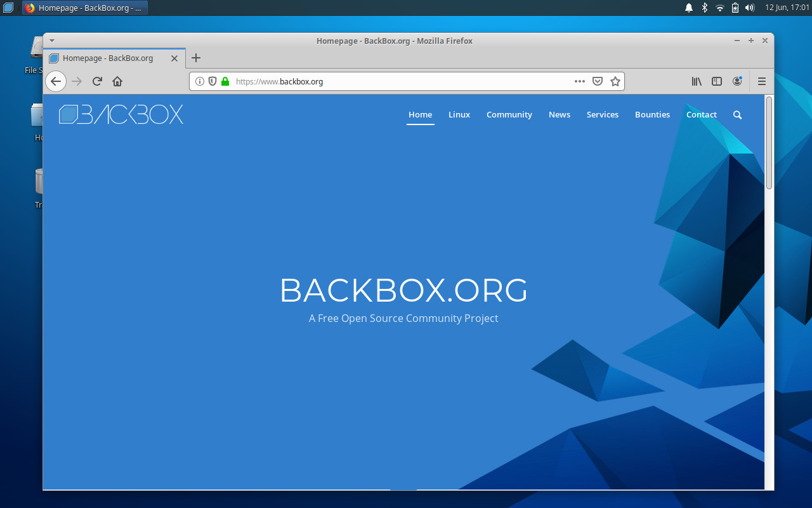This screenshot has height=508, width=812.
Task: Open the Firefox home page button
Action: [x=117, y=81]
